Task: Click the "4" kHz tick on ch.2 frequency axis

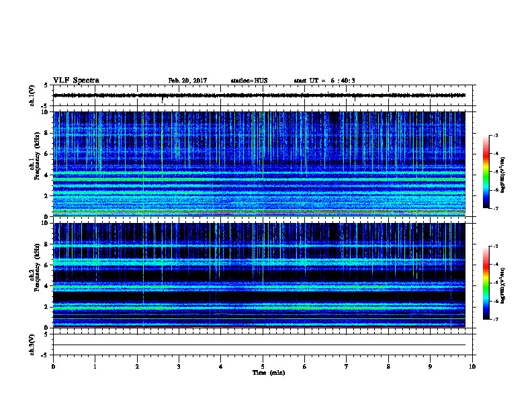Action: pos(47,286)
